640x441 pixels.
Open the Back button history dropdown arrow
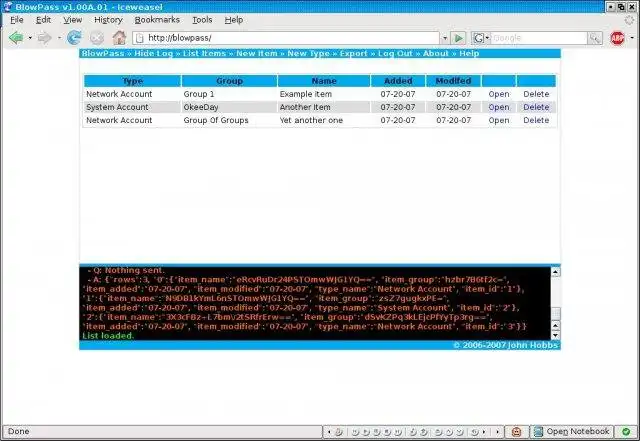click(30, 38)
